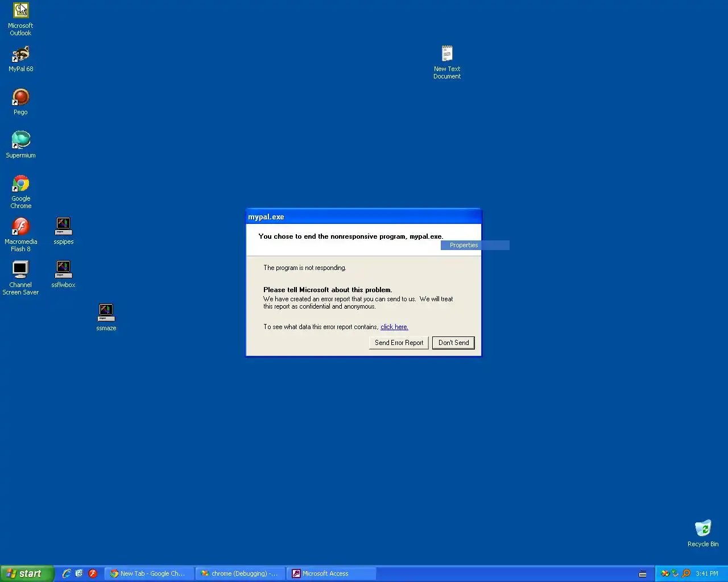
Task: Select the Microsoft Outlook desktop icon
Action: pos(20,19)
